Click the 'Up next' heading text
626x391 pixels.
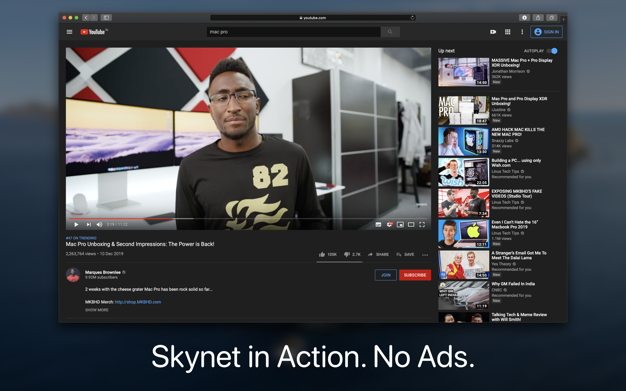[x=446, y=51]
